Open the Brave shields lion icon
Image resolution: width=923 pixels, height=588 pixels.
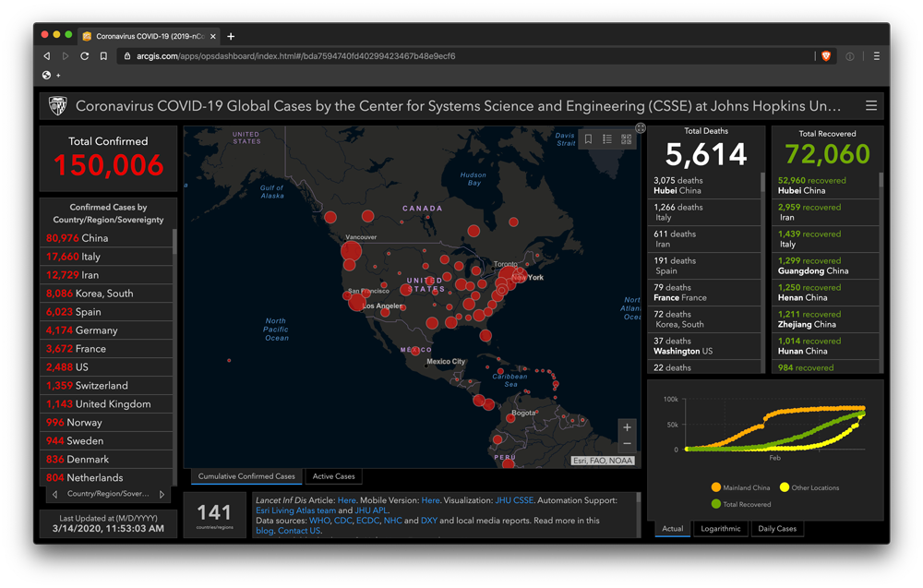[x=826, y=56]
